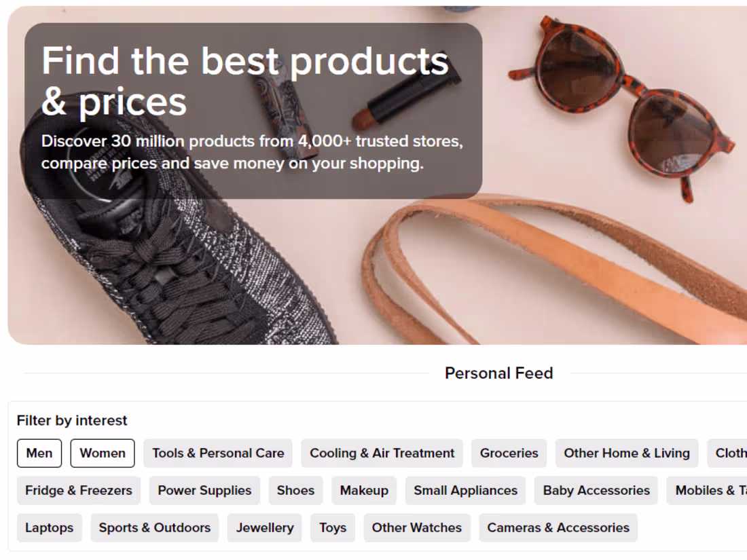This screenshot has width=747, height=560.
Task: Filter products by Shoes
Action: [295, 490]
